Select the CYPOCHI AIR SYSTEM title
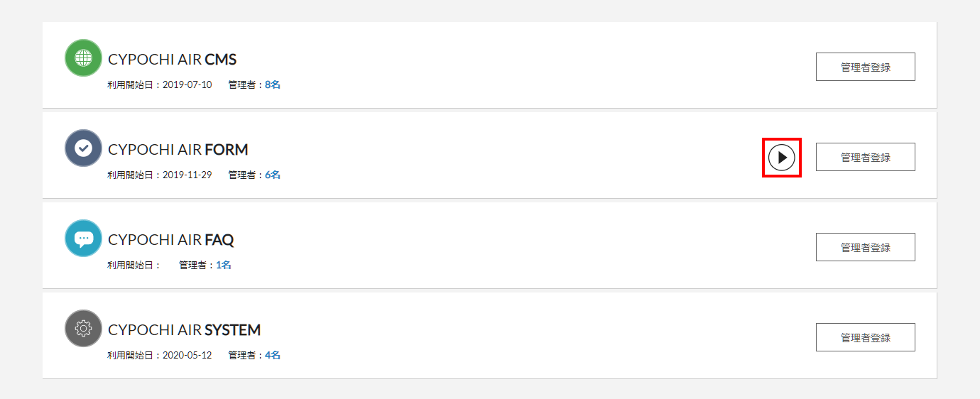 pyautogui.click(x=185, y=330)
